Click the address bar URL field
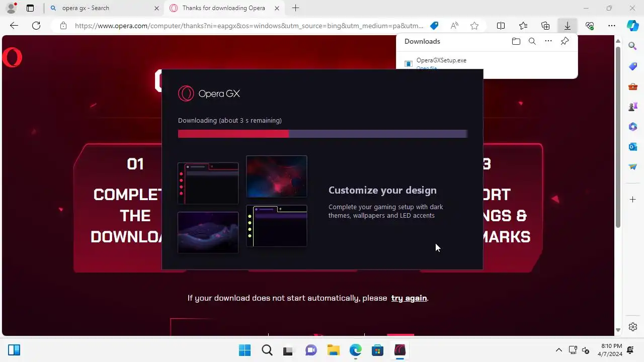 (x=249, y=26)
